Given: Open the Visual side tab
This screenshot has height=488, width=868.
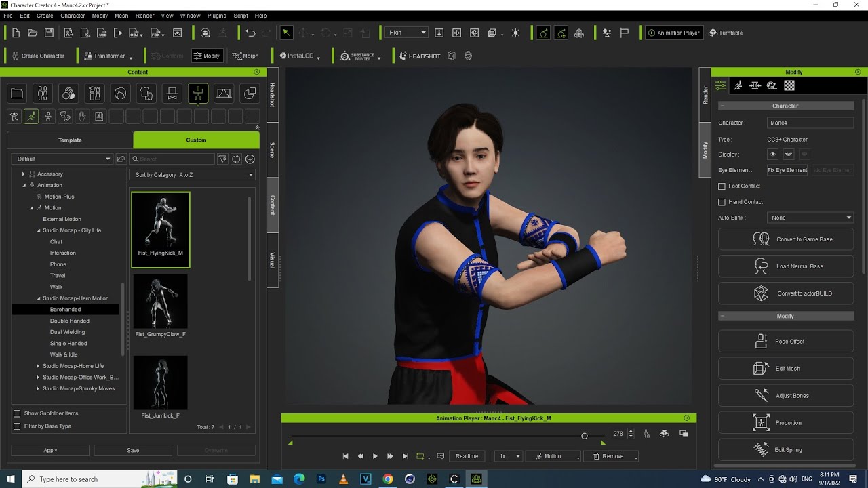Looking at the screenshot, I should coord(273,260).
